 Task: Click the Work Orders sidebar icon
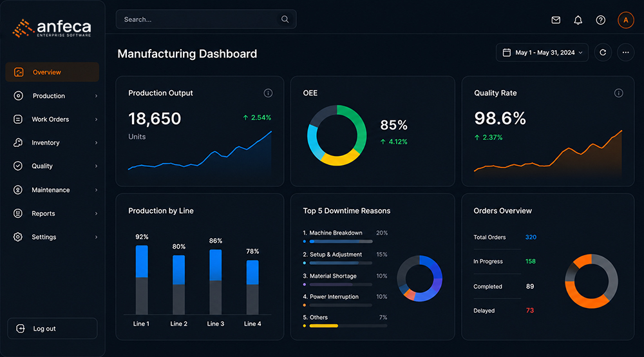pyautogui.click(x=17, y=119)
